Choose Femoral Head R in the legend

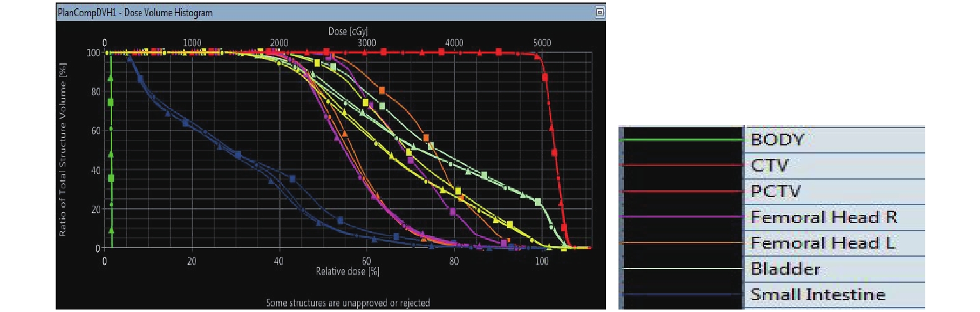(x=824, y=218)
